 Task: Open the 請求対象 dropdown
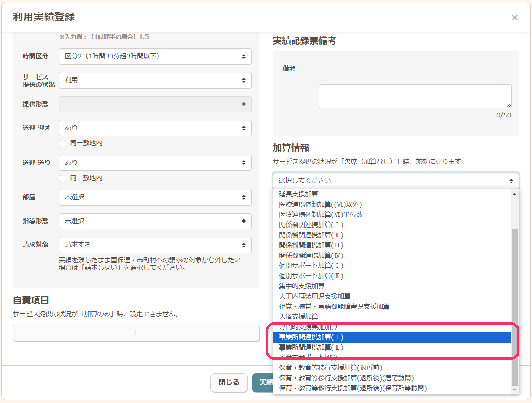pyautogui.click(x=155, y=245)
